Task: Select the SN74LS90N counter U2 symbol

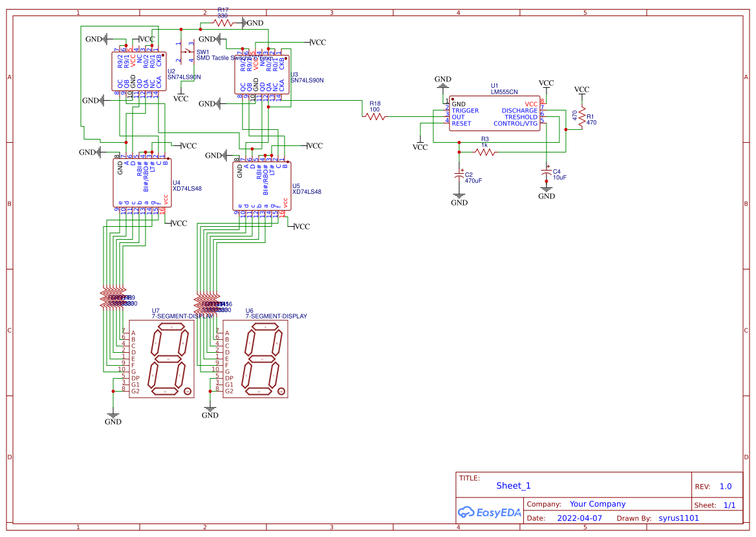Action: coord(139,71)
